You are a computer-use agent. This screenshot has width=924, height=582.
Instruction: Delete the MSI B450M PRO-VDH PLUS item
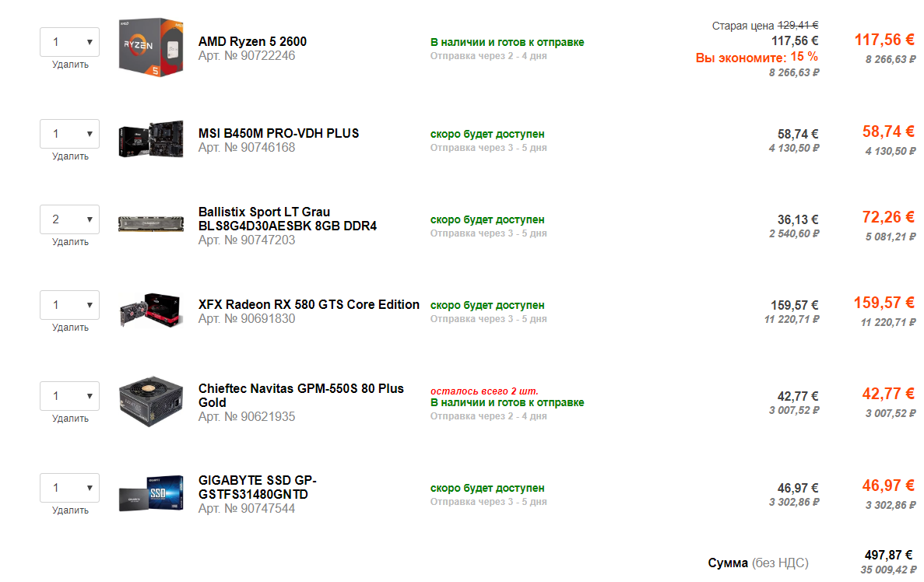70,156
